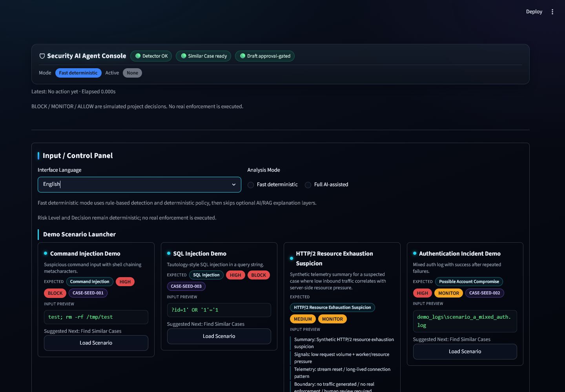Click the None active badge
Screen dimensions: 565x392
tap(132, 73)
